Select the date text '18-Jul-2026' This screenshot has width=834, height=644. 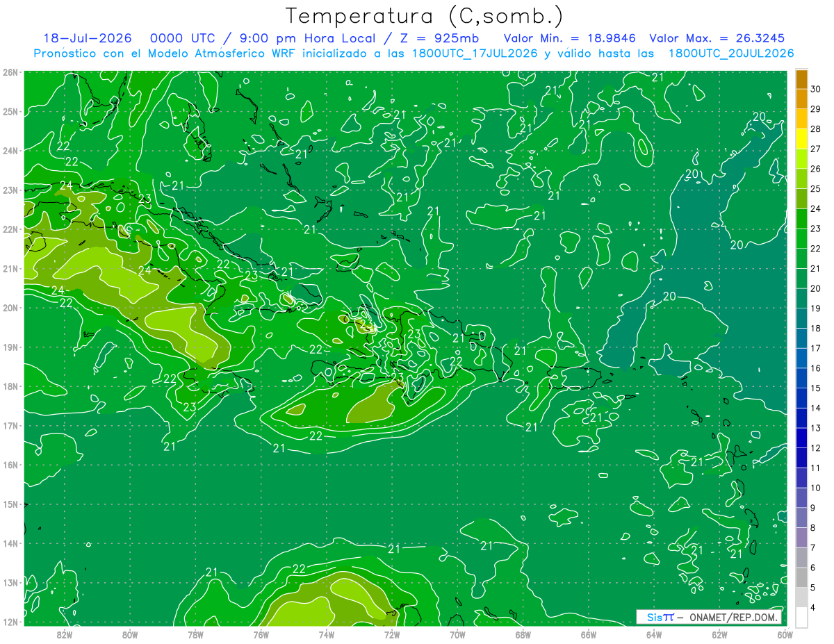point(88,38)
